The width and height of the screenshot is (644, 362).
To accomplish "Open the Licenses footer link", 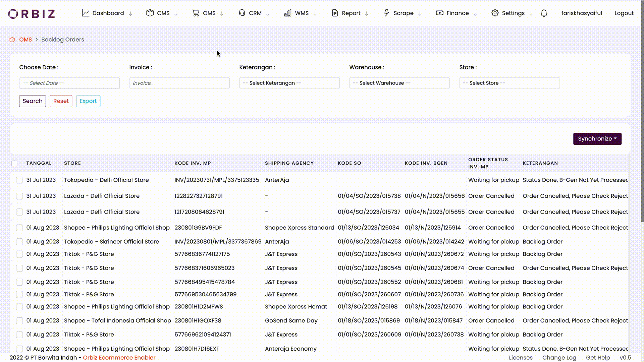I will [x=521, y=358].
